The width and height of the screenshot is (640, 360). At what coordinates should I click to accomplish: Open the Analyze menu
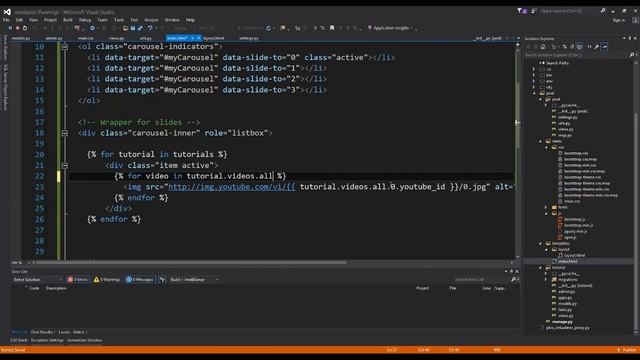point(151,20)
